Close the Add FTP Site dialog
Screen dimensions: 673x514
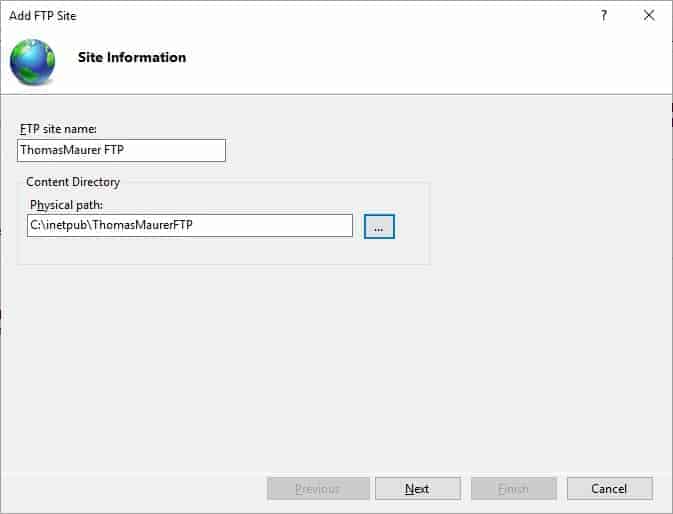click(x=649, y=15)
